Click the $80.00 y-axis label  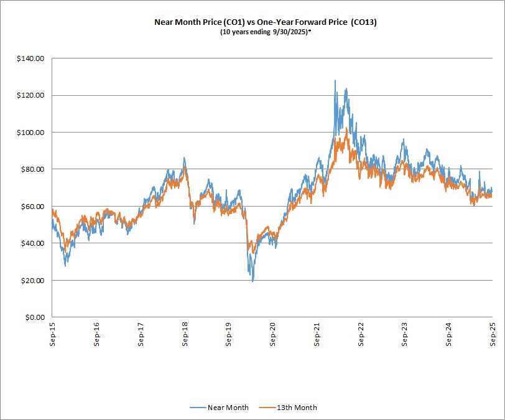click(32, 169)
